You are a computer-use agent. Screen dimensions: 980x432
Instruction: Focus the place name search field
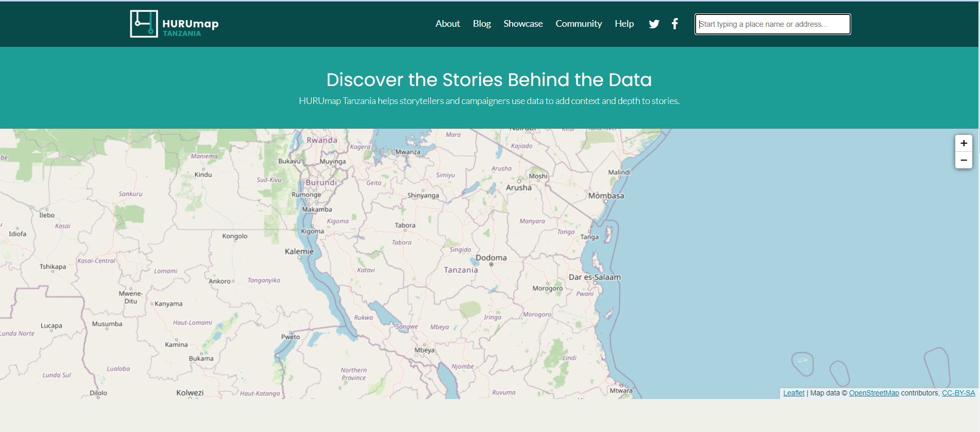click(772, 24)
